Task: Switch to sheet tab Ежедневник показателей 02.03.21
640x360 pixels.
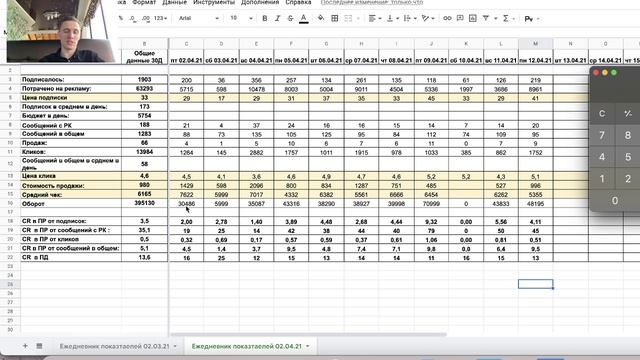Action: pos(114,346)
